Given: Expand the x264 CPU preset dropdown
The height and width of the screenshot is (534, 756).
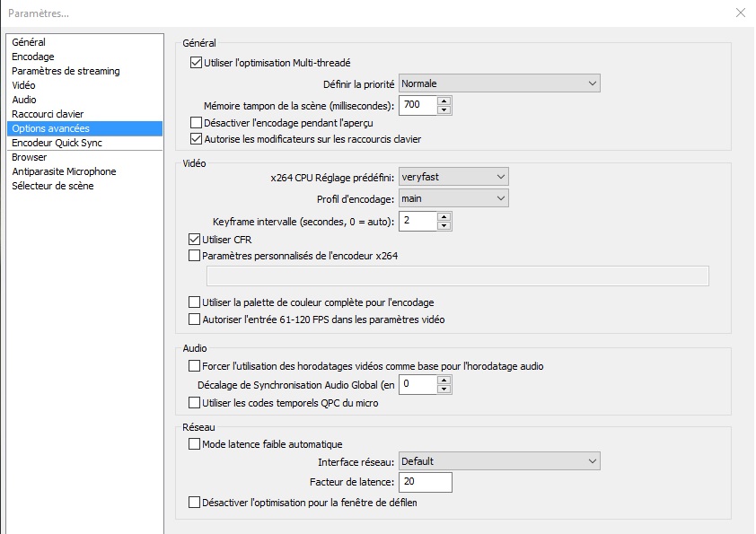Looking at the screenshot, I should [x=453, y=177].
